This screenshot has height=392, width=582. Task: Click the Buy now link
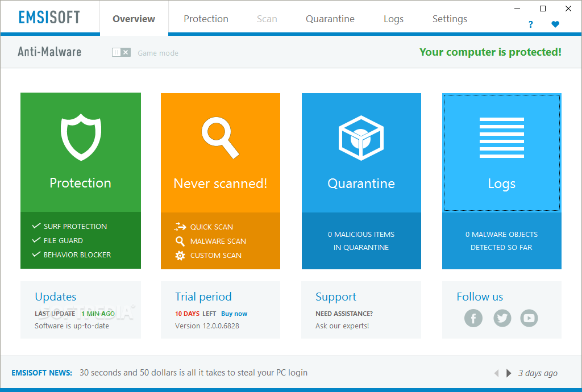[x=234, y=314]
